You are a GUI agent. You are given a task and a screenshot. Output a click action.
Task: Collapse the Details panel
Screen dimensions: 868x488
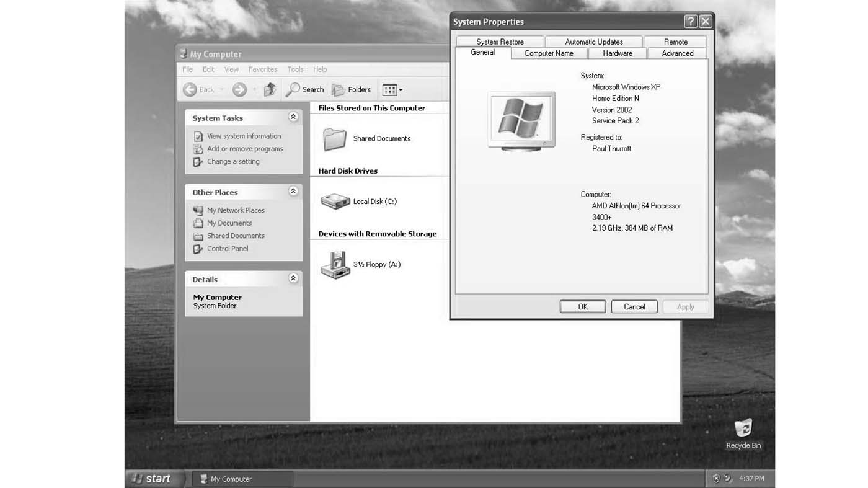tap(293, 278)
